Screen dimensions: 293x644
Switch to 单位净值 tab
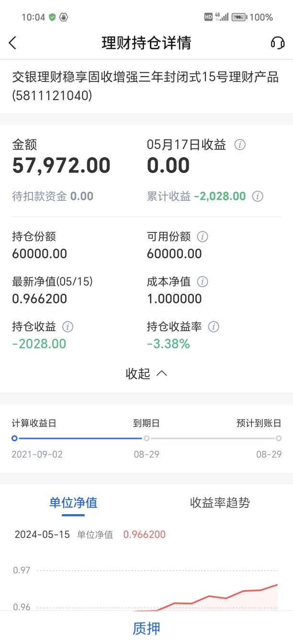point(73,503)
